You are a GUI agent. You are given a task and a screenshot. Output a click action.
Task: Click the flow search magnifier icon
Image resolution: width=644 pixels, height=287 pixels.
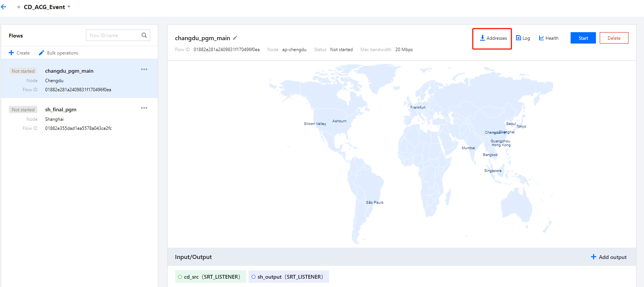point(144,35)
